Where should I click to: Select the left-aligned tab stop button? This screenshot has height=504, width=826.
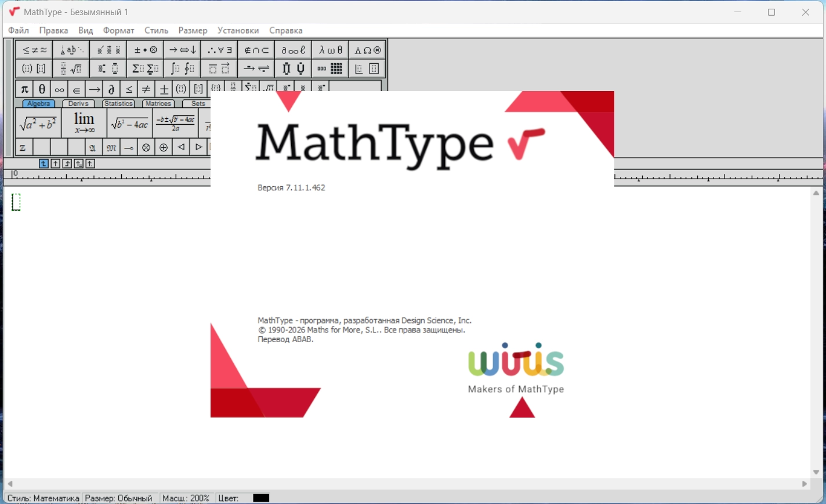pos(44,164)
